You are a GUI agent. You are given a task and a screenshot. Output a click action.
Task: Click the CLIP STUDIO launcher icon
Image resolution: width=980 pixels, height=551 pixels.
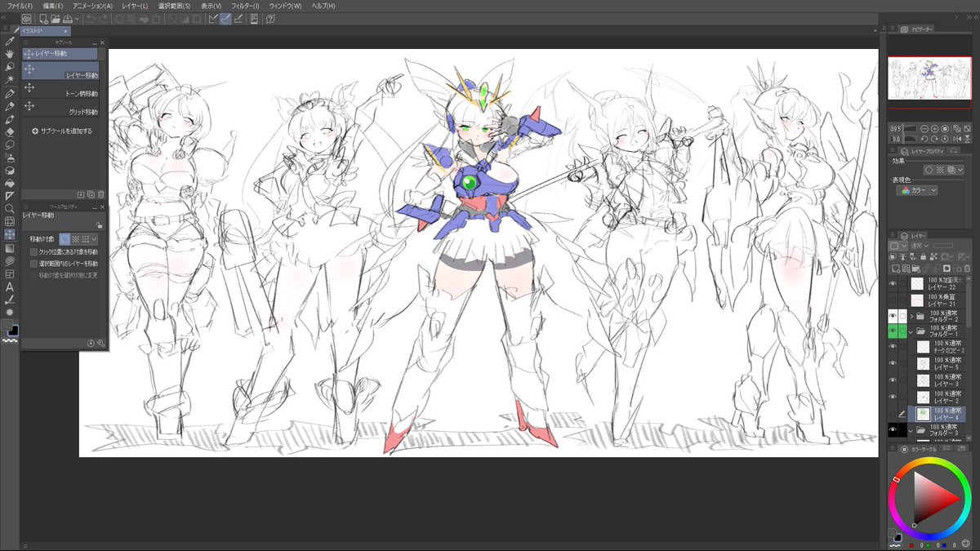click(26, 18)
